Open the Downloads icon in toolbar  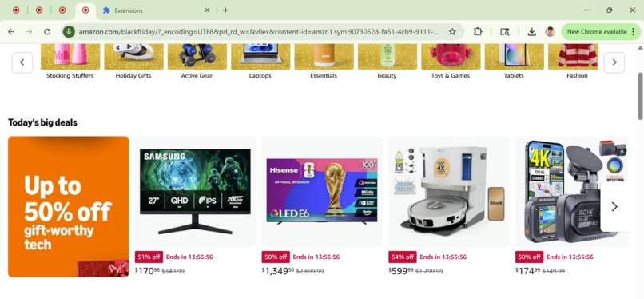coord(531,32)
